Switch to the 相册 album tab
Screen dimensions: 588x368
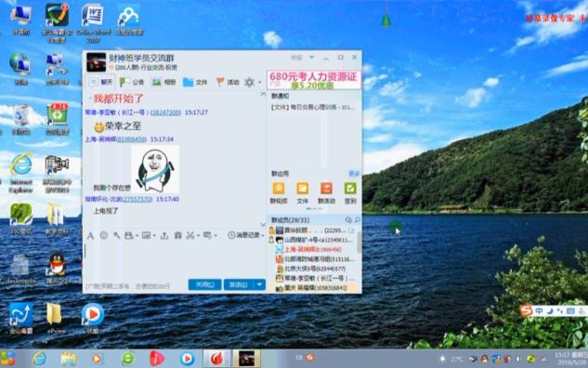coord(163,82)
